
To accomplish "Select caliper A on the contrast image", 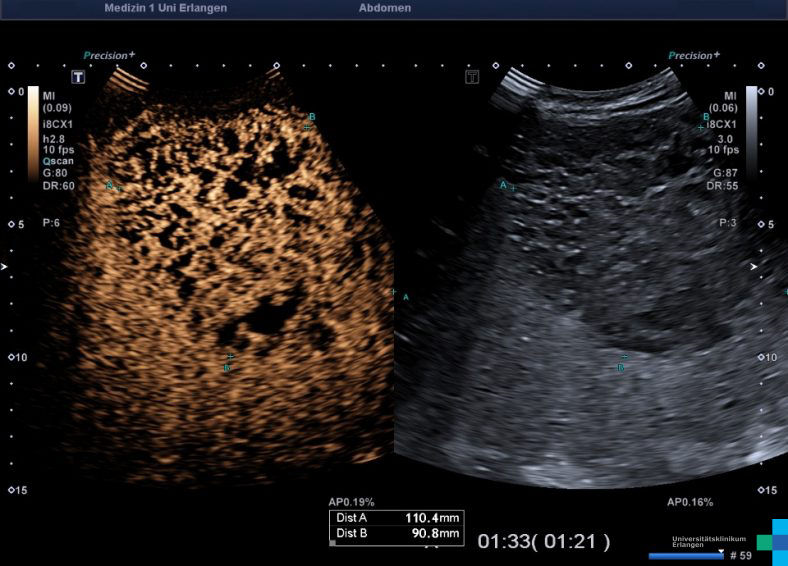I will click(117, 187).
